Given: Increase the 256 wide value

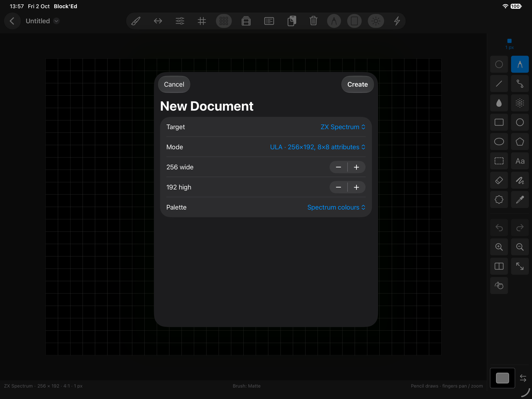Looking at the screenshot, I should (x=356, y=167).
